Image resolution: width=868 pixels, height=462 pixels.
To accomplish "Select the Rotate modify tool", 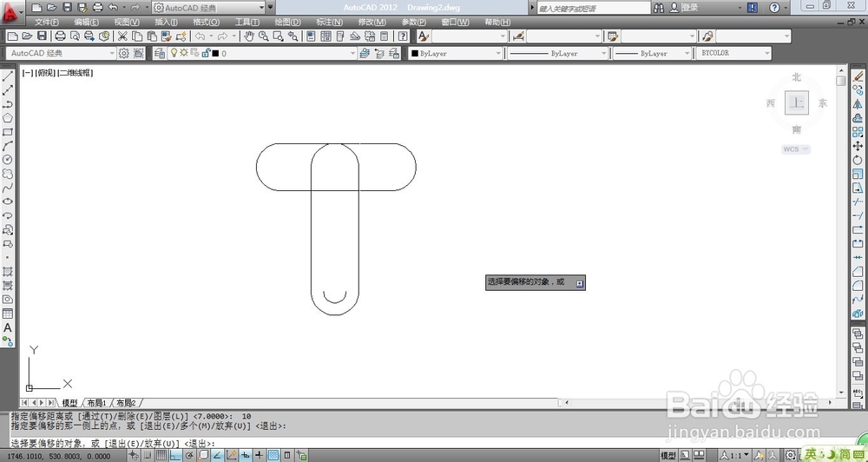I will click(858, 160).
